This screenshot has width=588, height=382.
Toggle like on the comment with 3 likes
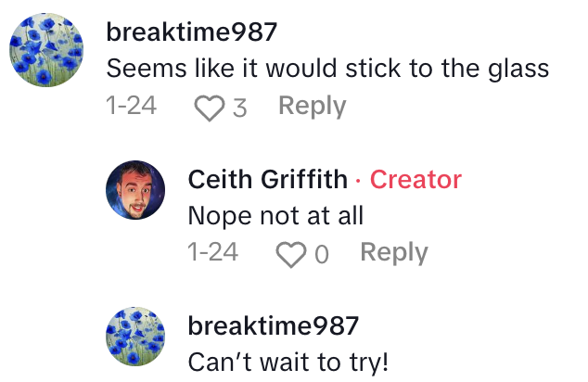tap(211, 108)
